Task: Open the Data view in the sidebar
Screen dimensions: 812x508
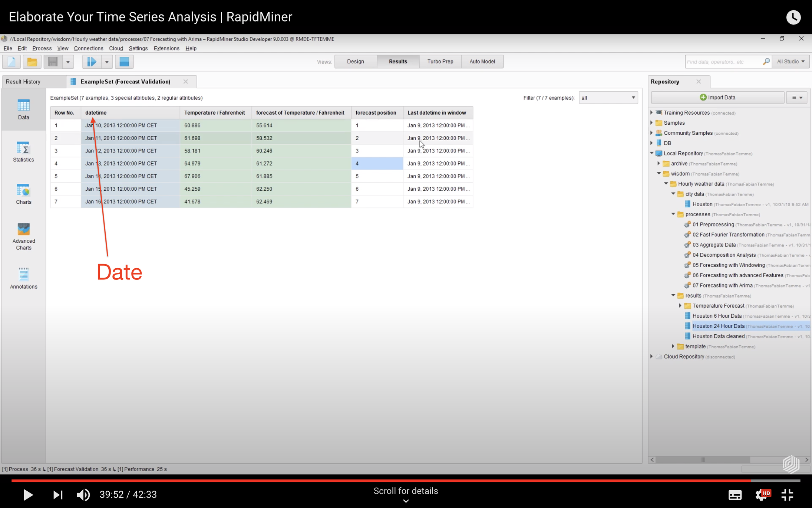Action: (x=23, y=109)
